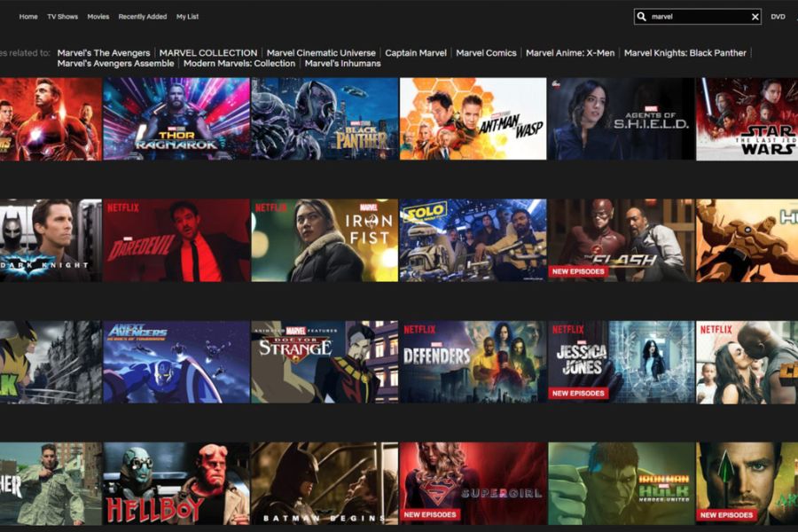Click the search magnifier icon
Viewport: 798px width, 532px height.
642,17
